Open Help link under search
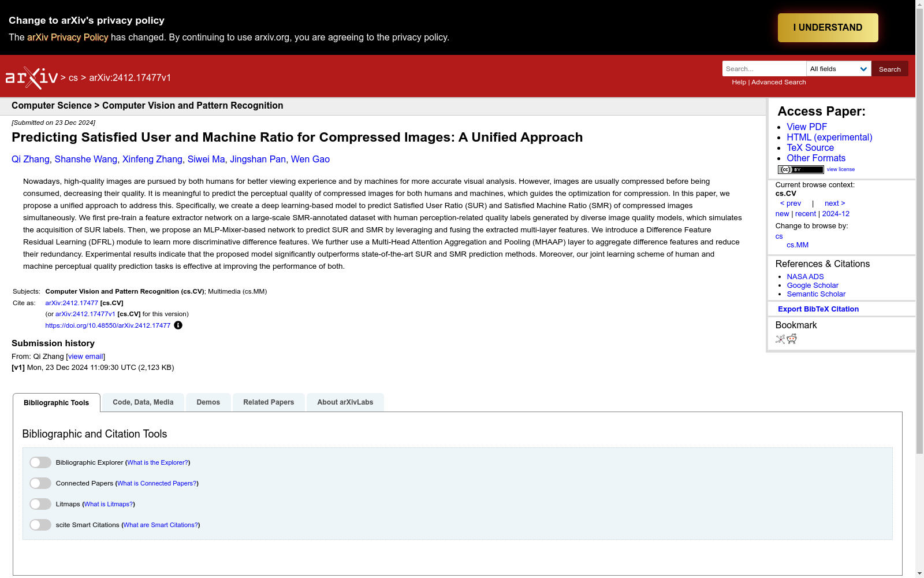The width and height of the screenshot is (924, 578). click(x=739, y=82)
